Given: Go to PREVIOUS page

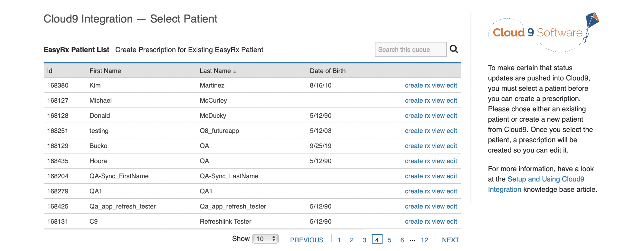Looking at the screenshot, I should click(307, 240).
